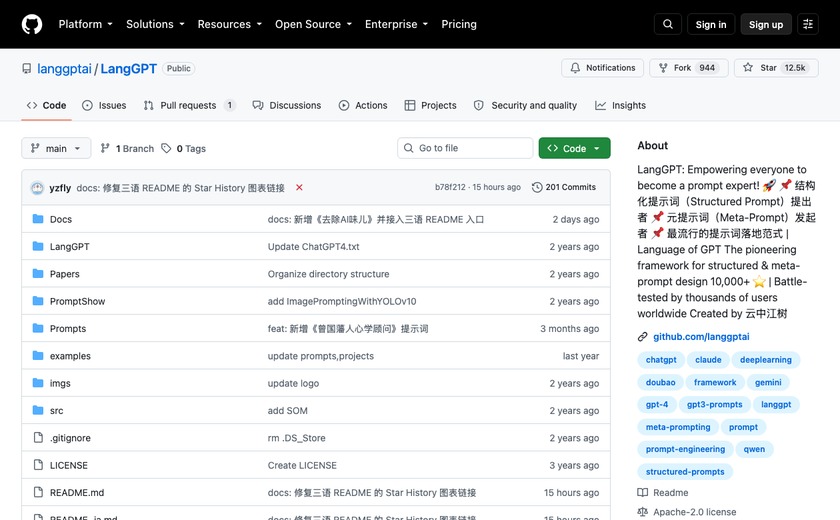Click the Go to file search field

[465, 148]
